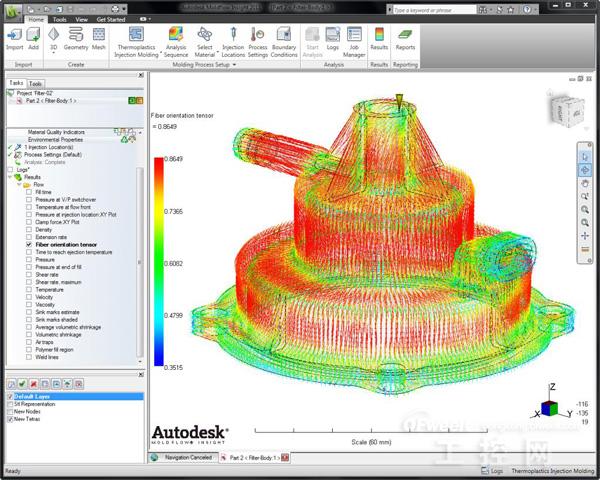Image resolution: width=600 pixels, height=480 pixels.
Task: Open Process Settings from the ribbon
Action: point(259,38)
